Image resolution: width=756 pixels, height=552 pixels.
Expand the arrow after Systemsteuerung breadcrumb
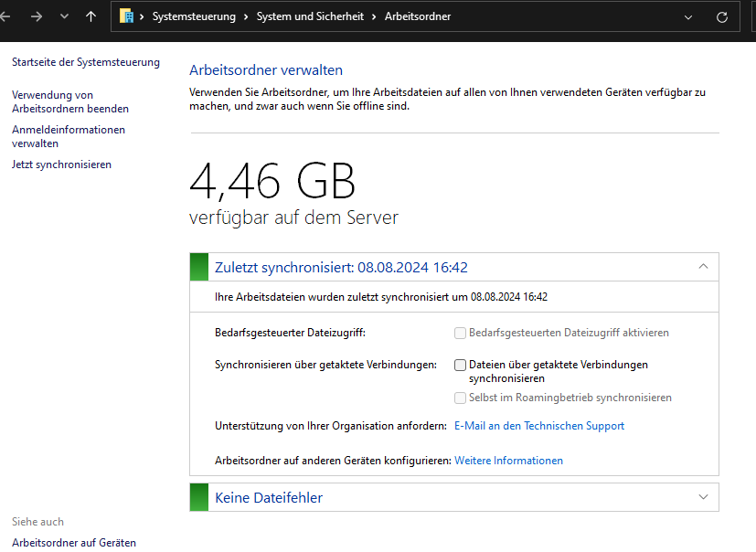click(x=246, y=16)
